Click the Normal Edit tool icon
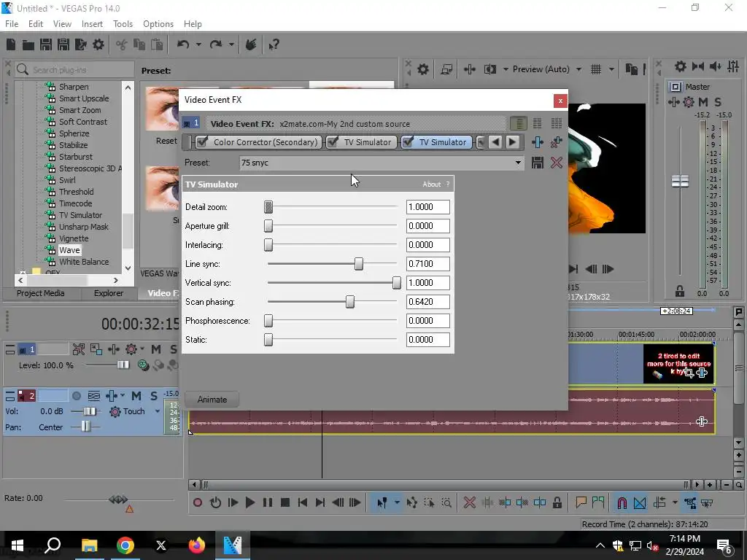Viewport: 747px width, 560px height. pos(382,502)
